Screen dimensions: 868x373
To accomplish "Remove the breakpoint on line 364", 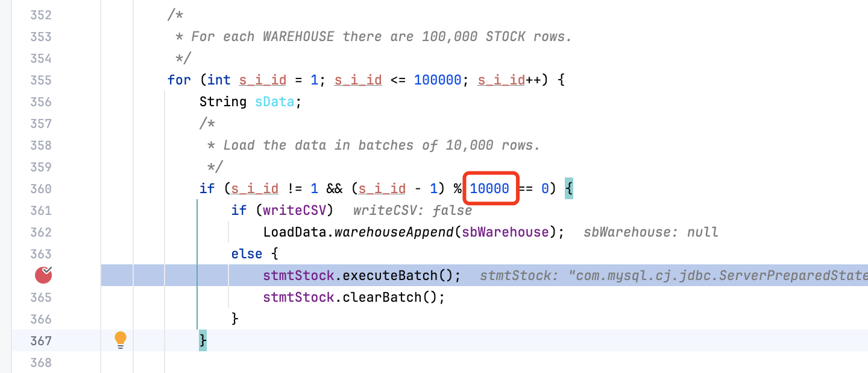I will 43,275.
